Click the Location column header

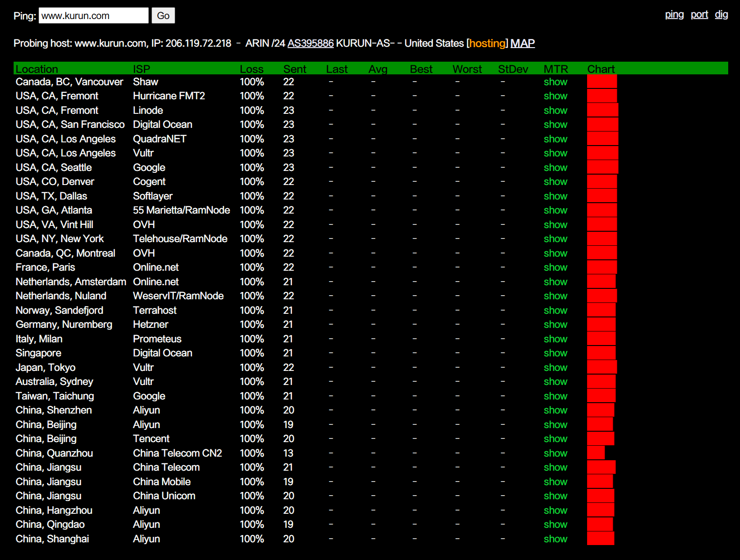[x=37, y=69]
